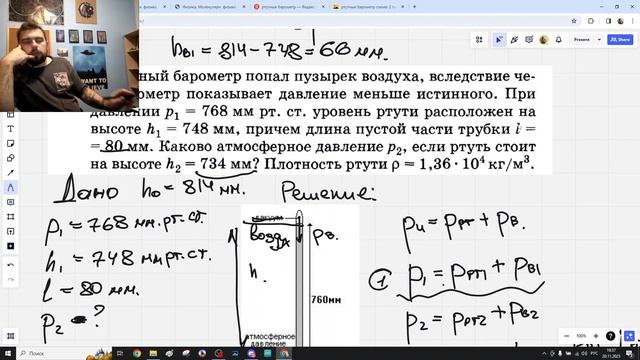The width and height of the screenshot is (640, 360).
Task: Open the apps grid icon in top toolbar
Action: tap(479, 40)
